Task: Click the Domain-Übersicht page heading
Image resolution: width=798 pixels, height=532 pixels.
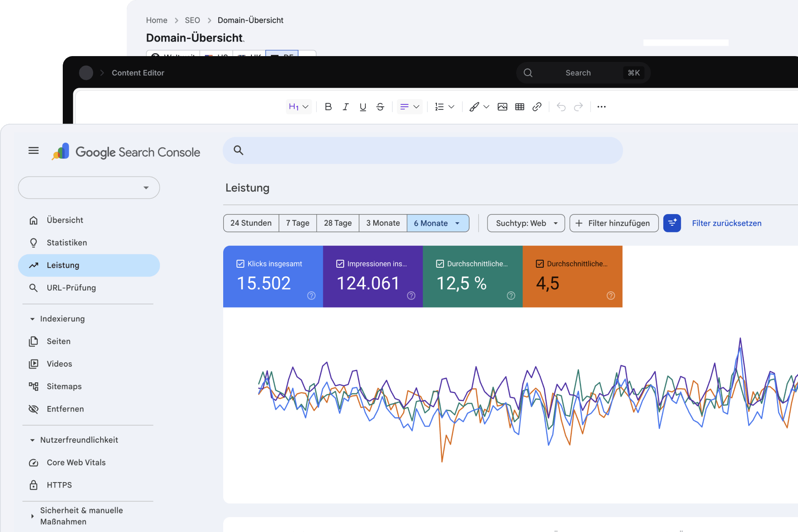Action: pos(195,38)
